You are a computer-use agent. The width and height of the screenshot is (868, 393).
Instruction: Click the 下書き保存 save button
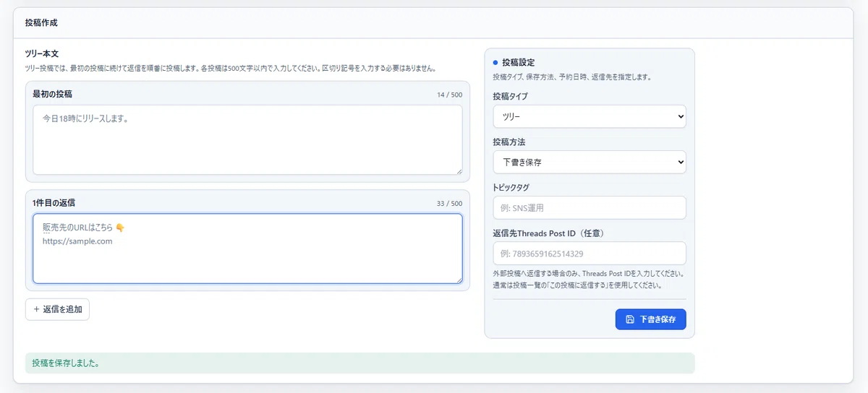(x=650, y=319)
